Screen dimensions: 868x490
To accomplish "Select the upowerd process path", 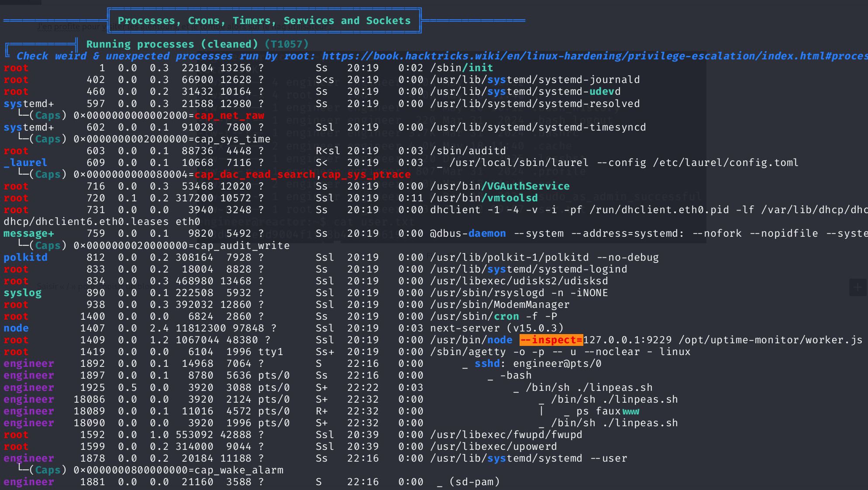I will click(x=493, y=446).
